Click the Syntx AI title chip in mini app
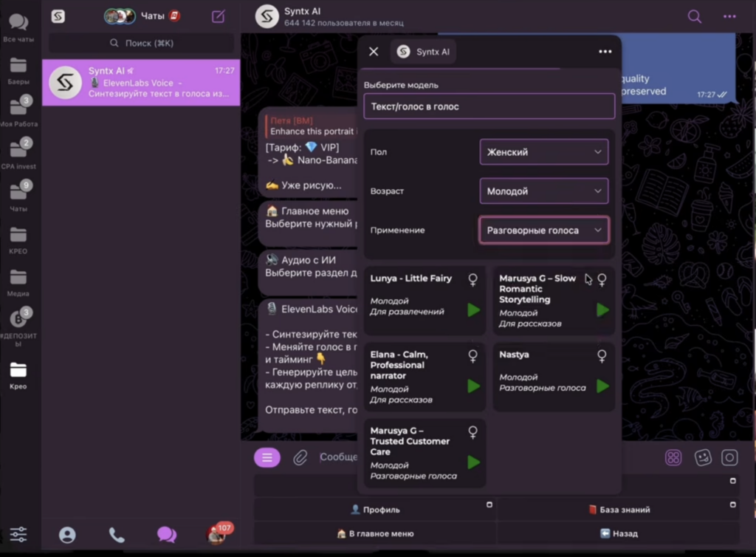Viewport: 756px width, 557px height. [x=423, y=52]
